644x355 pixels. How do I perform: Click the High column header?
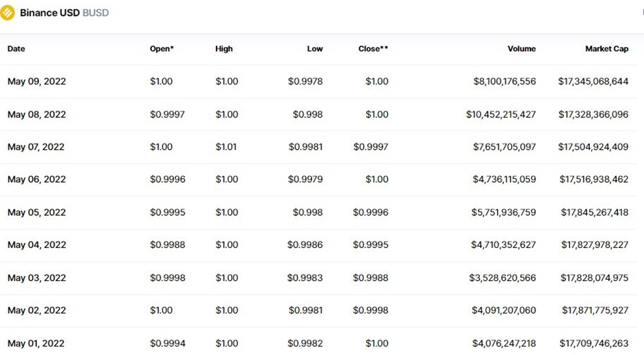point(224,49)
